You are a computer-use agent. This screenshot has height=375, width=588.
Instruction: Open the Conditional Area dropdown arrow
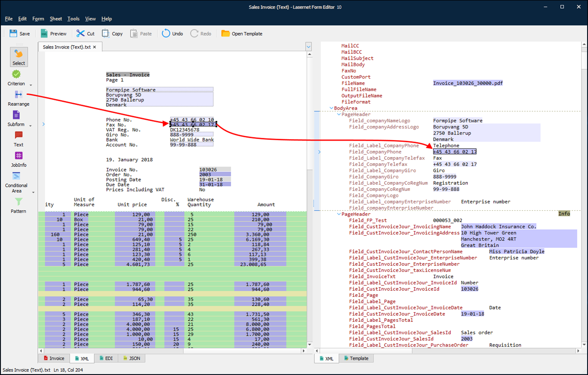coord(33,192)
